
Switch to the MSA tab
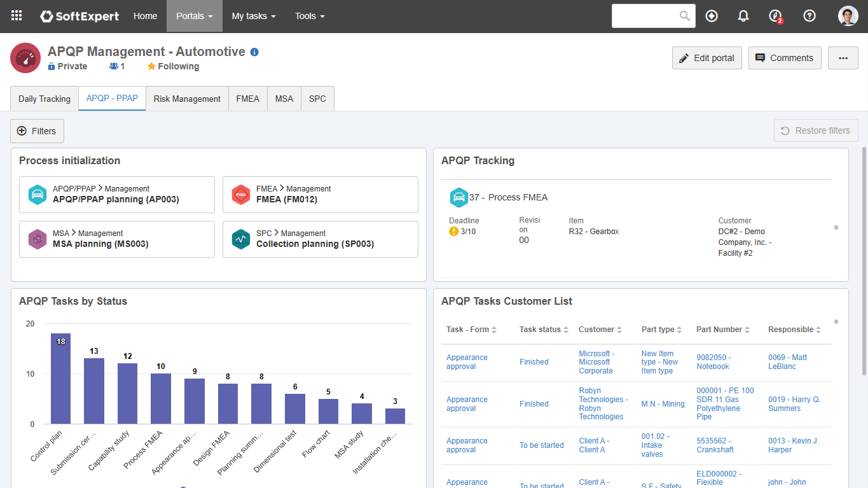284,99
